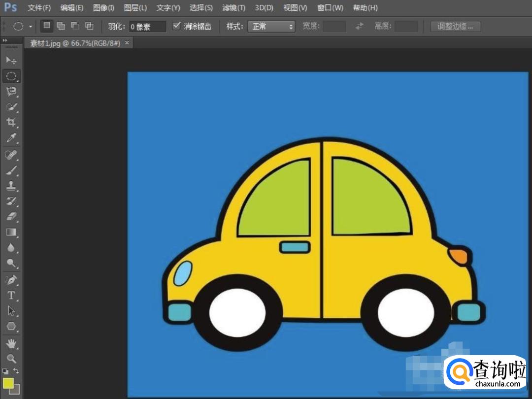Pick the Eyedropper tool

(x=11, y=137)
